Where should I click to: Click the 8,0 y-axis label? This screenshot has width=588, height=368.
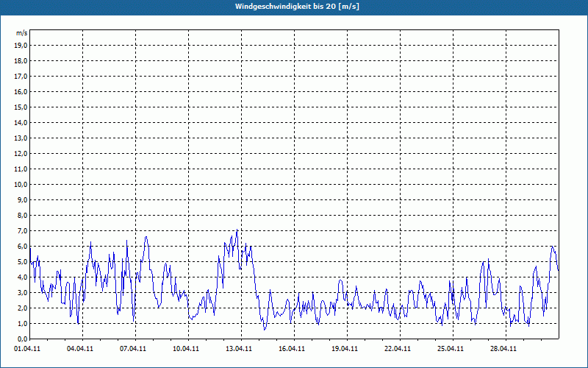[x=23, y=215]
